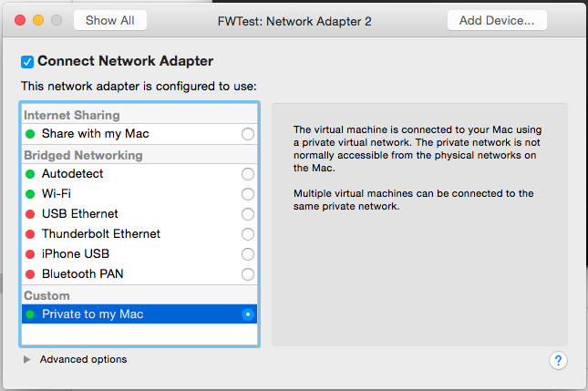Uncheck the Connect Network Adapter checkbox
This screenshot has width=588, height=391.
pos(27,62)
